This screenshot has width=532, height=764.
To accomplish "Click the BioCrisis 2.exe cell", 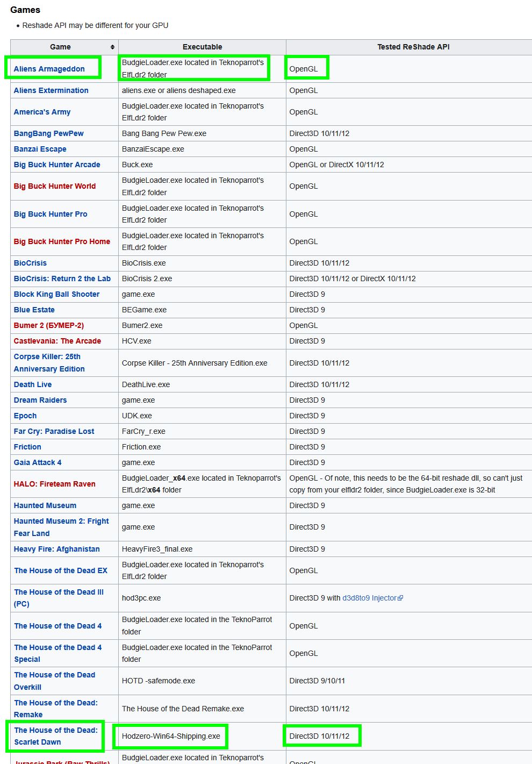I will pyautogui.click(x=202, y=279).
